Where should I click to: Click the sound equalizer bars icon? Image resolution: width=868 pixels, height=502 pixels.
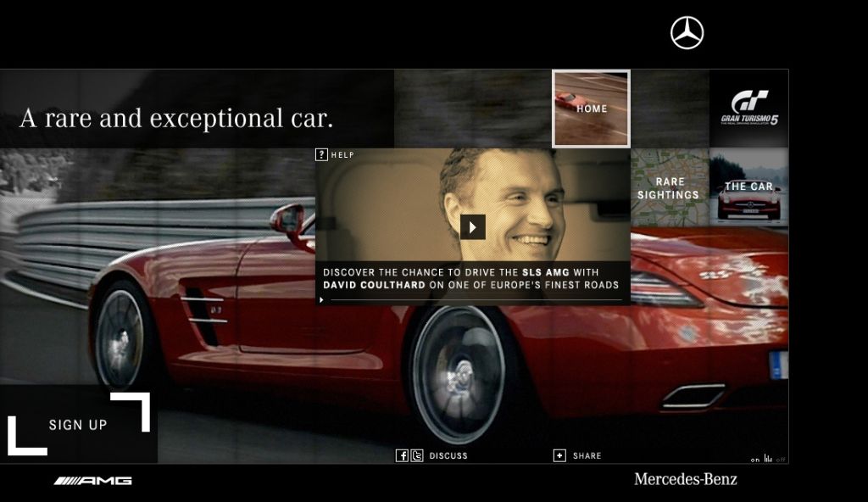(768, 459)
